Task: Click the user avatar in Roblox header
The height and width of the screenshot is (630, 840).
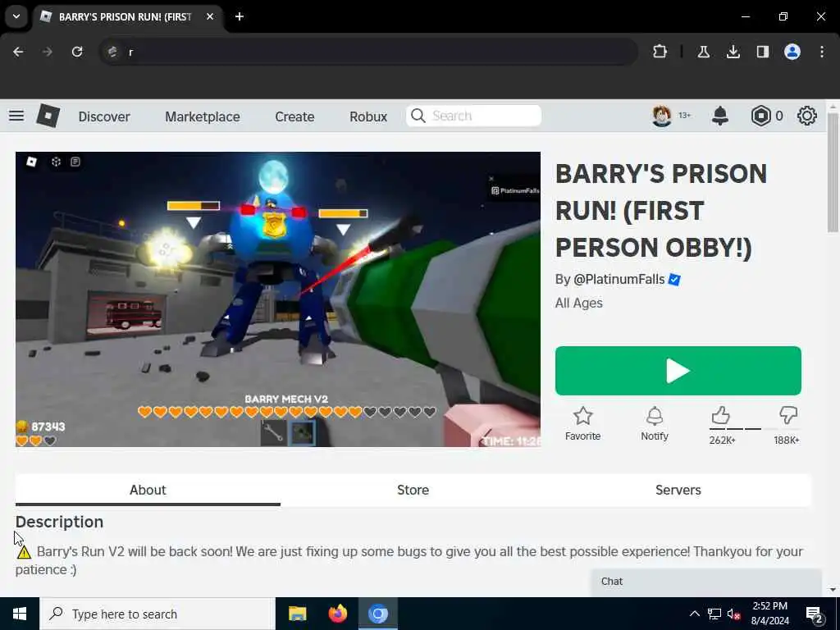Action: (x=662, y=116)
